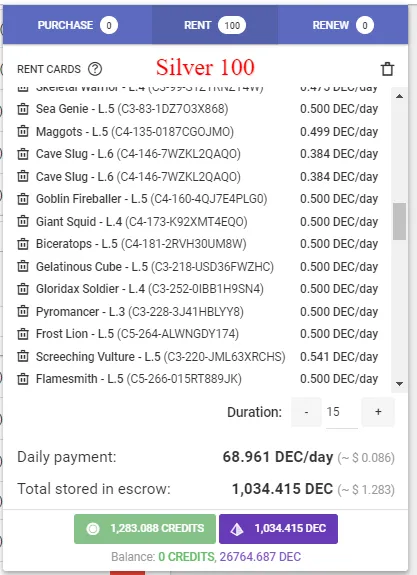Decrease rental duration with minus button
417x575 pixels.
(306, 412)
